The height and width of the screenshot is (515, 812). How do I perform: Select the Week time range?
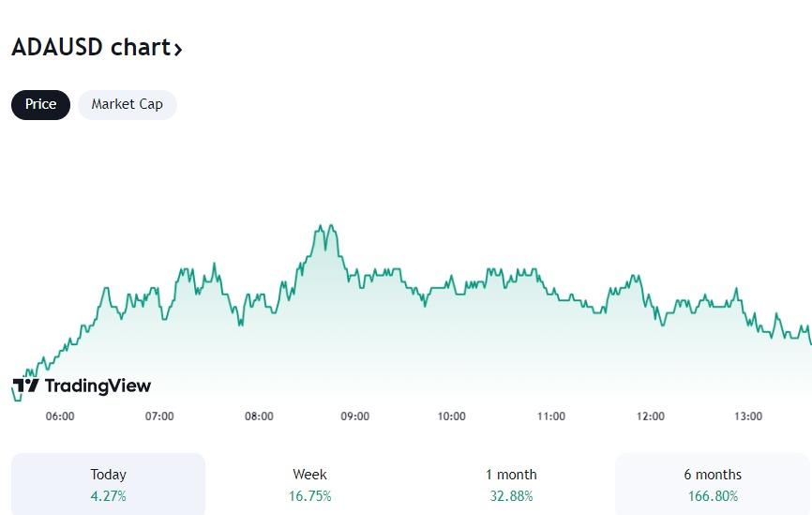pyautogui.click(x=309, y=484)
